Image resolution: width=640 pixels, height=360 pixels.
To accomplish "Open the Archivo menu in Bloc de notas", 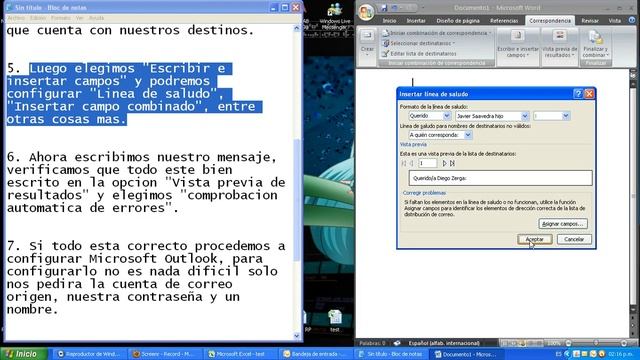I will [16, 18].
